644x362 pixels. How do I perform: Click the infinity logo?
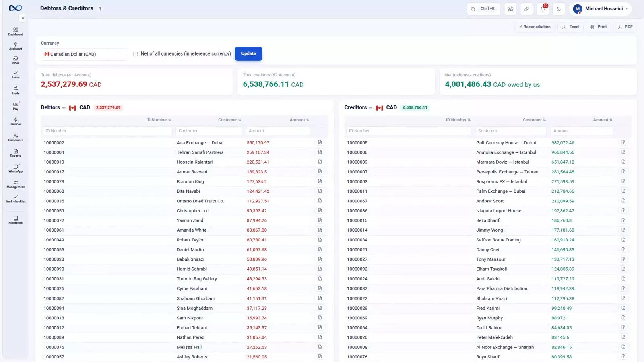click(x=16, y=8)
